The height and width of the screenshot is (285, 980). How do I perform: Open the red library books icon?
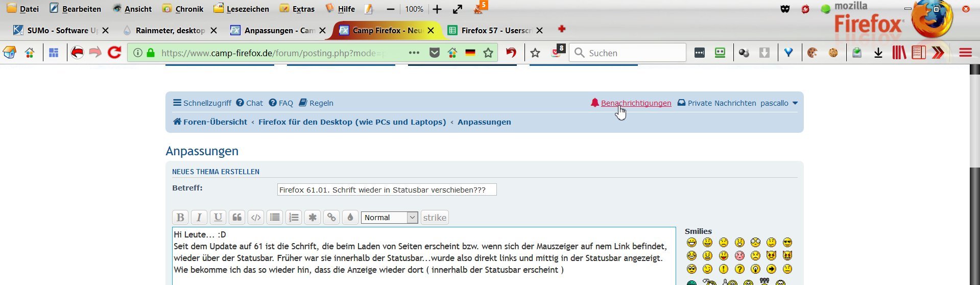[899, 53]
